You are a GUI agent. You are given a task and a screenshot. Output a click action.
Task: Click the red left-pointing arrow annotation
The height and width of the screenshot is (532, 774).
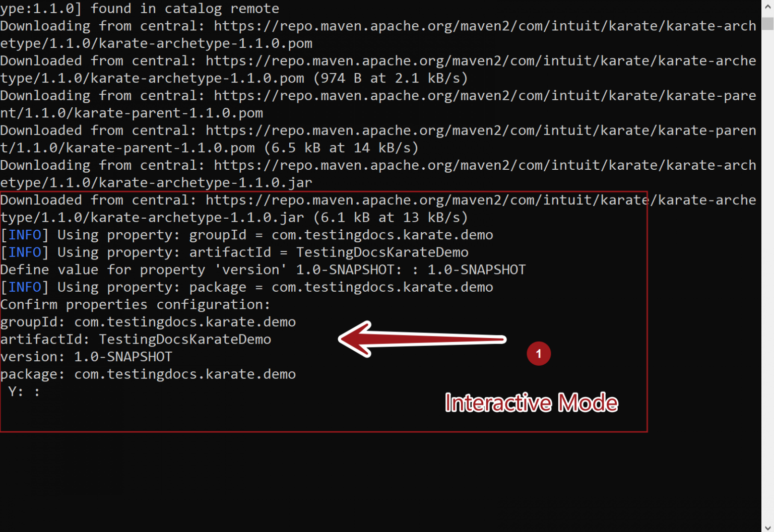tap(421, 339)
